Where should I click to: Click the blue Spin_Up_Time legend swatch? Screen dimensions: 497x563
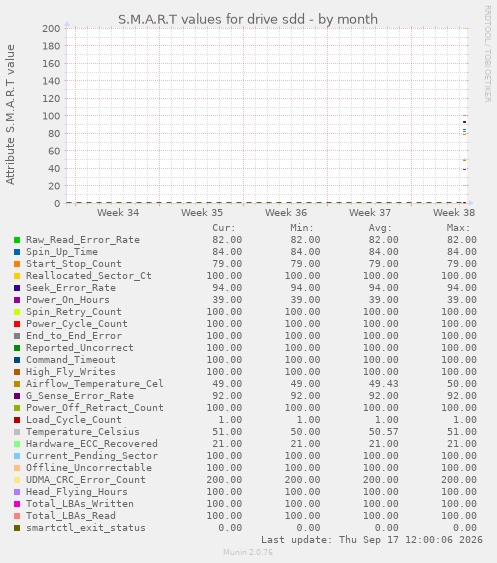click(17, 252)
